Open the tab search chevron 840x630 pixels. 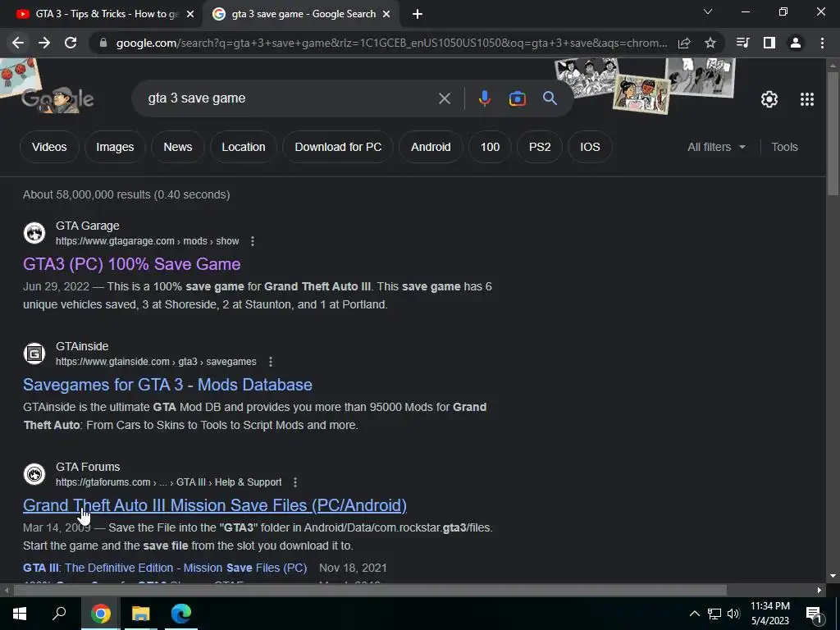708,11
